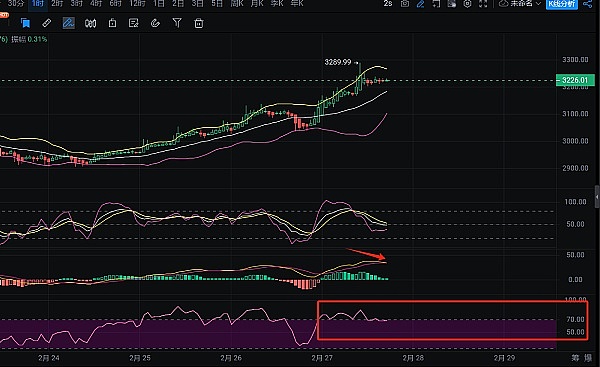The image size is (600, 367).
Task: Delete drawings with the trash bin icon
Action: [x=199, y=23]
